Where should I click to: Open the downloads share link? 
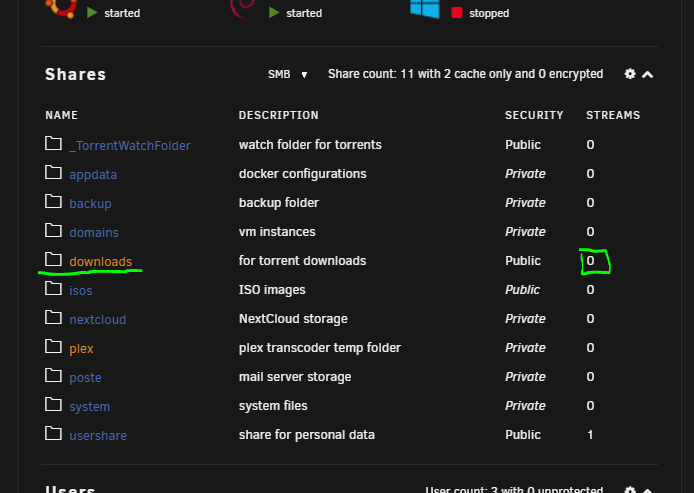pos(101,262)
